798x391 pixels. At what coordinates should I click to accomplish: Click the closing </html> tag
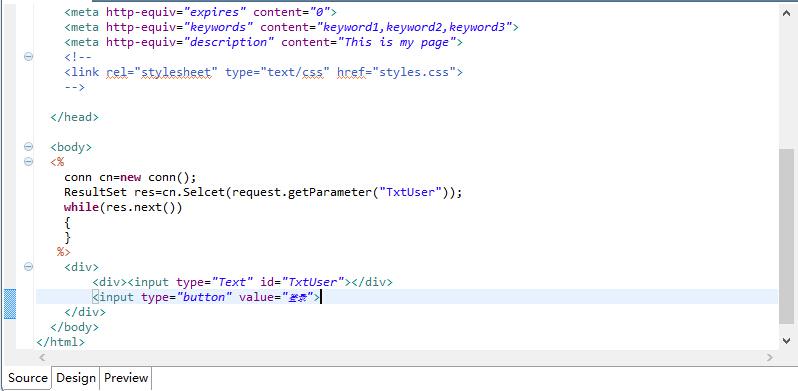click(x=61, y=342)
